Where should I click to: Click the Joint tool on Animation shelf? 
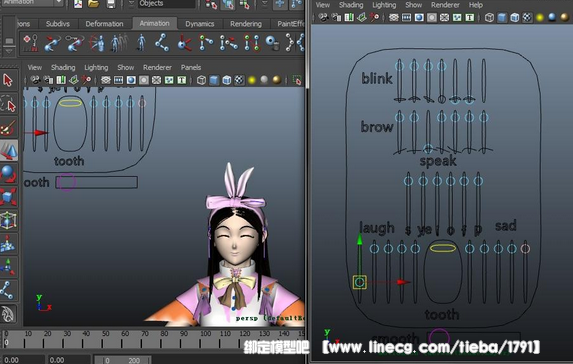click(x=162, y=43)
